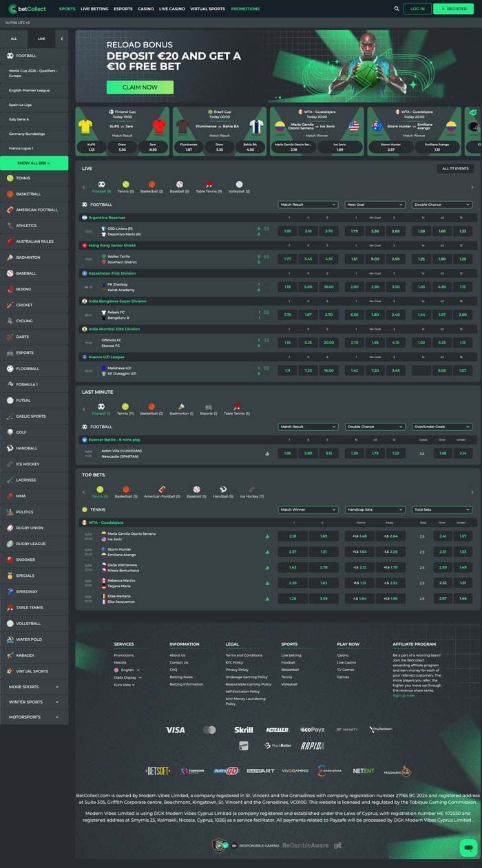Click the Golf sidebar icon
The height and width of the screenshot is (868, 482).
pyautogui.click(x=10, y=432)
